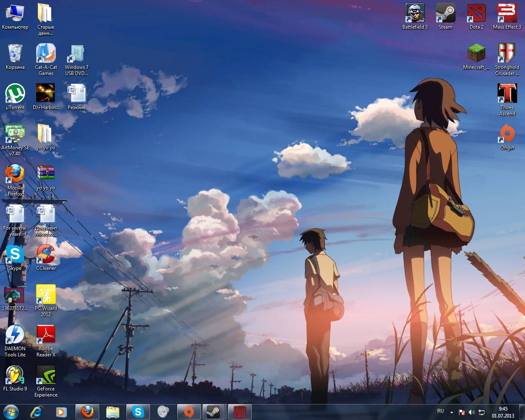
Task: Select the ArtMoney SE v7.40 shortcut
Action: click(15, 140)
